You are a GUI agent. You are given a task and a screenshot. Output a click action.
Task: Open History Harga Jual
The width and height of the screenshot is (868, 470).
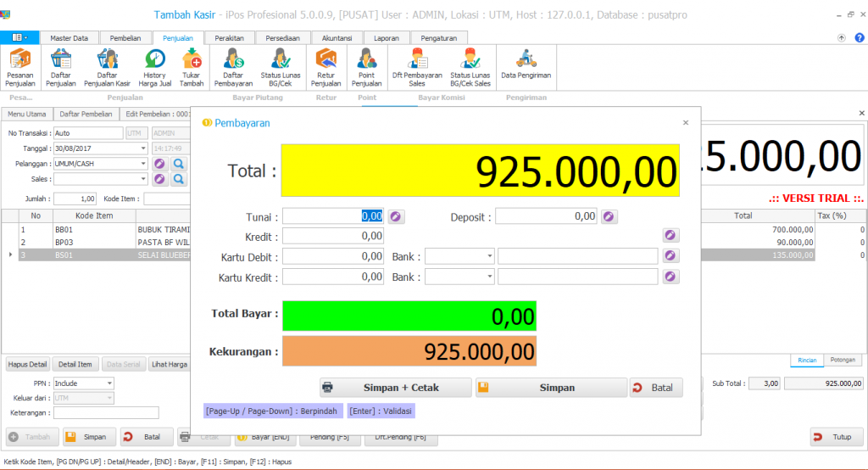coord(154,68)
